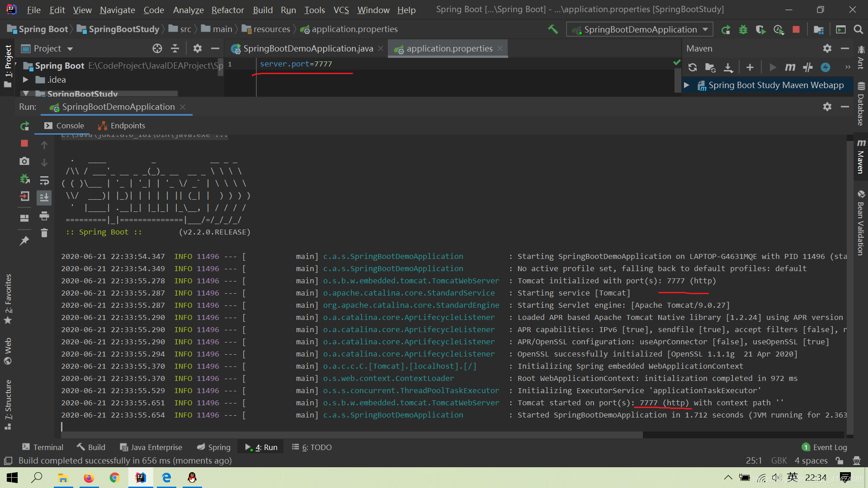
Task: Collapse the SpringBootStudy module node
Action: click(x=26, y=94)
